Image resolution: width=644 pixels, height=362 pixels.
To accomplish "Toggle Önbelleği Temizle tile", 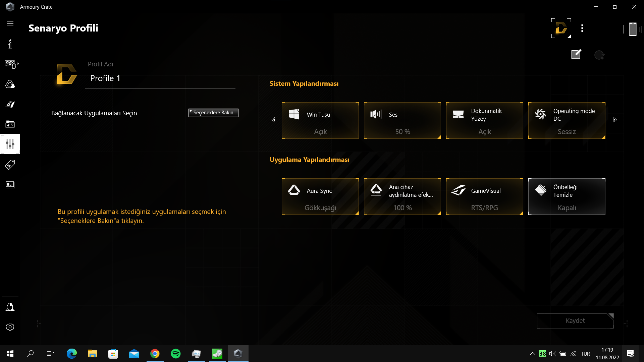I will point(567,196).
